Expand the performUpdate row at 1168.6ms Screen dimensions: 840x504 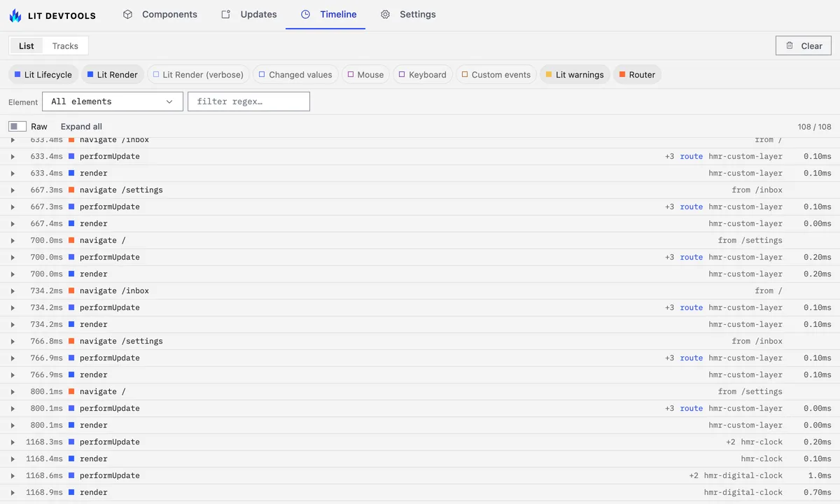point(13,475)
